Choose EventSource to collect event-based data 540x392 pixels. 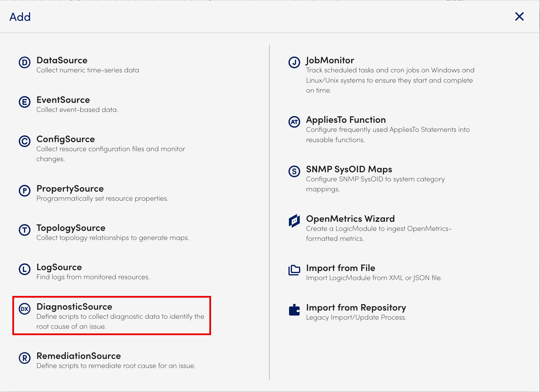63,100
